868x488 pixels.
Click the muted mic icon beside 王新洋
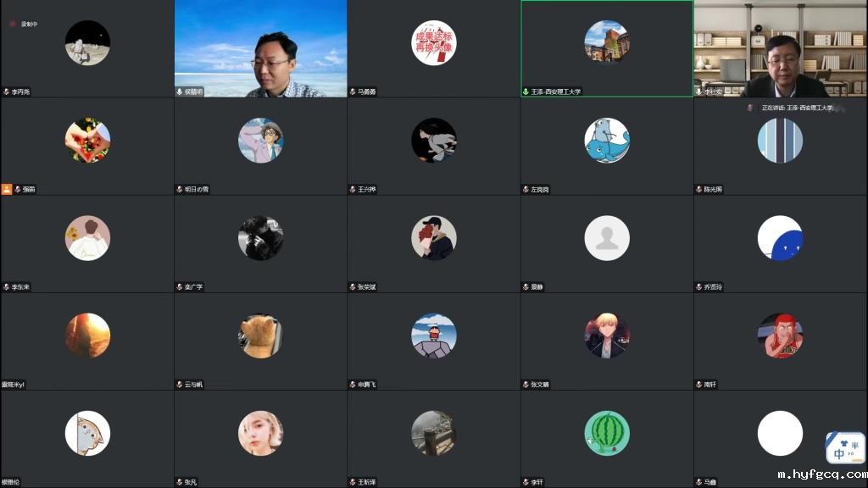[x=353, y=482]
